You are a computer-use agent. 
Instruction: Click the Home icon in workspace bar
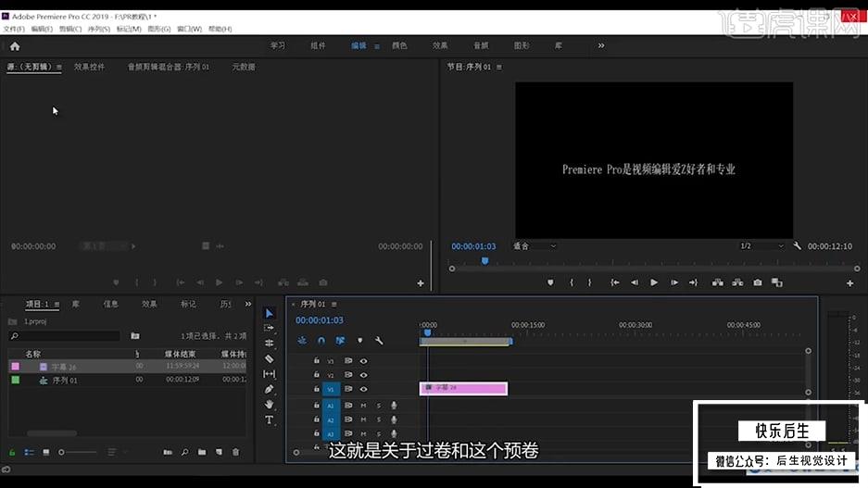(x=15, y=46)
